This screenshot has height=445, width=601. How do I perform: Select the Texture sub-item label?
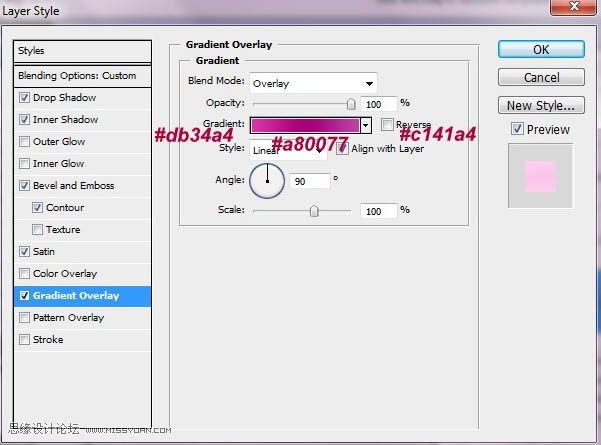click(63, 230)
